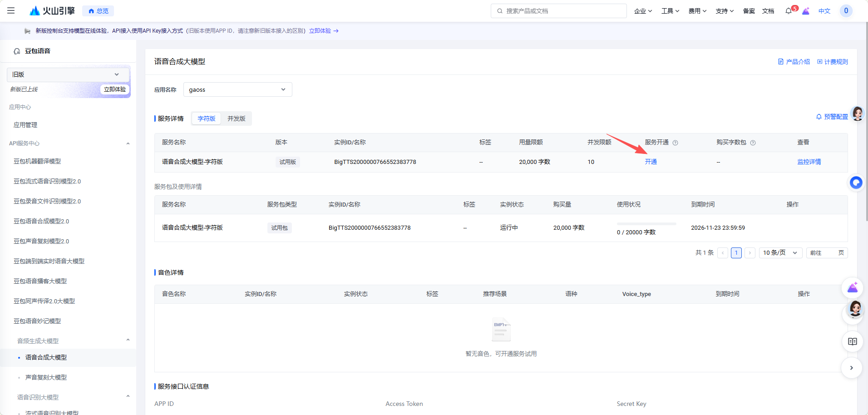Open the 监控详情 link
Viewport: 868px width, 415px height.
coord(809,162)
